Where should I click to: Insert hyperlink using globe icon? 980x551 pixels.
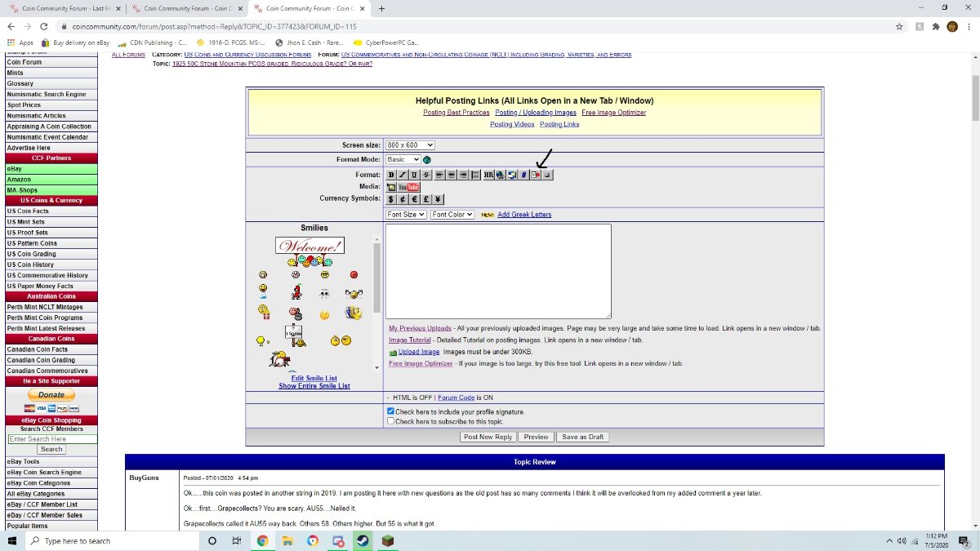[x=501, y=175]
